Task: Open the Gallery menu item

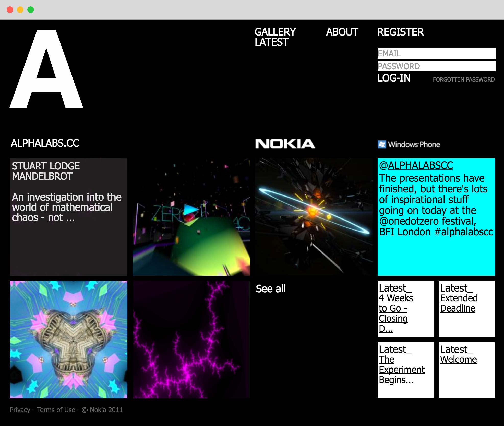Action: click(x=275, y=32)
